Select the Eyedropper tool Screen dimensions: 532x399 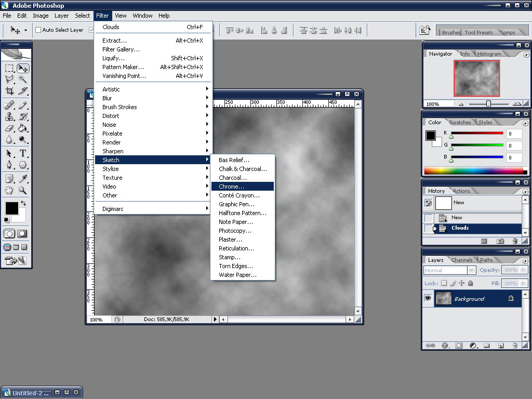click(x=23, y=179)
